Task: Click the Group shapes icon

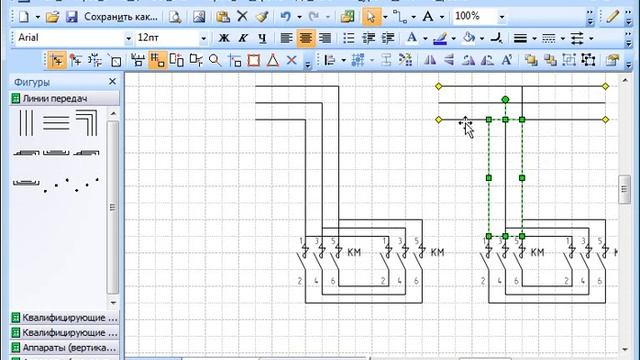Action: click(569, 60)
